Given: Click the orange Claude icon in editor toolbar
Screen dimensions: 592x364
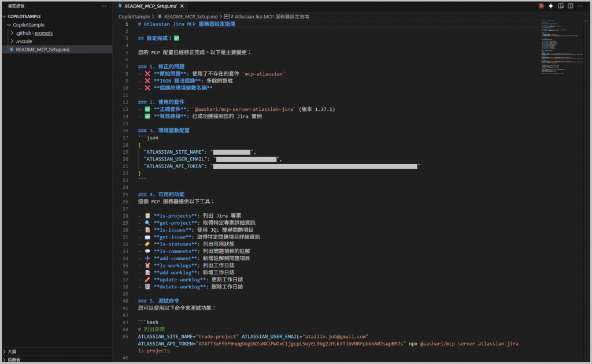Looking at the screenshot, I should (x=541, y=6).
